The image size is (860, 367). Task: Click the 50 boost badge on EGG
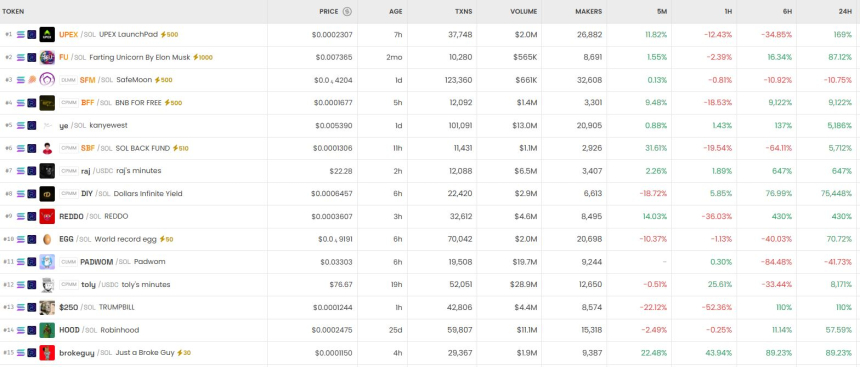click(x=166, y=239)
